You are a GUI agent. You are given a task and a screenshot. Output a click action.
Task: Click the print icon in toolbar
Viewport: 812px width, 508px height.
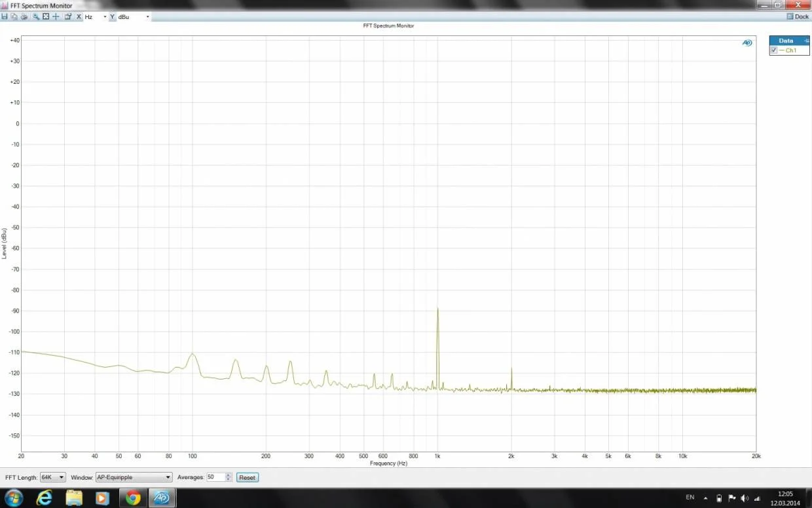pyautogui.click(x=24, y=16)
